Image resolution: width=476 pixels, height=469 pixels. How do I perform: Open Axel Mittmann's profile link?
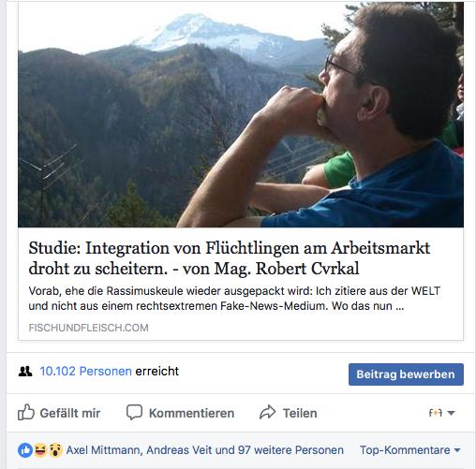(x=103, y=450)
